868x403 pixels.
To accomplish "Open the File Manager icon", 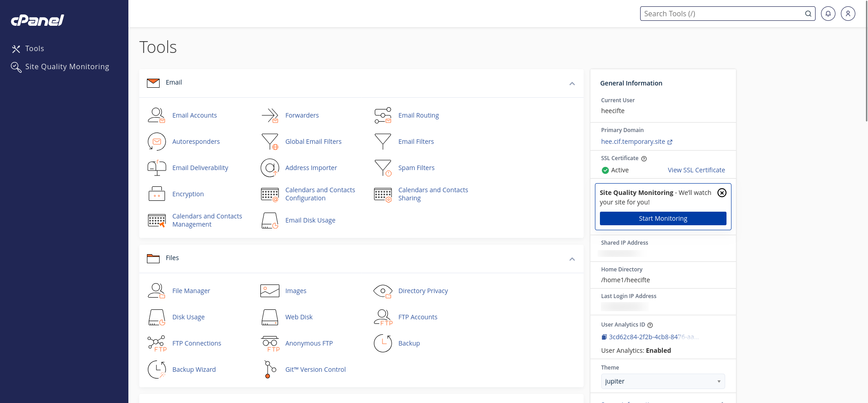I will 156,291.
